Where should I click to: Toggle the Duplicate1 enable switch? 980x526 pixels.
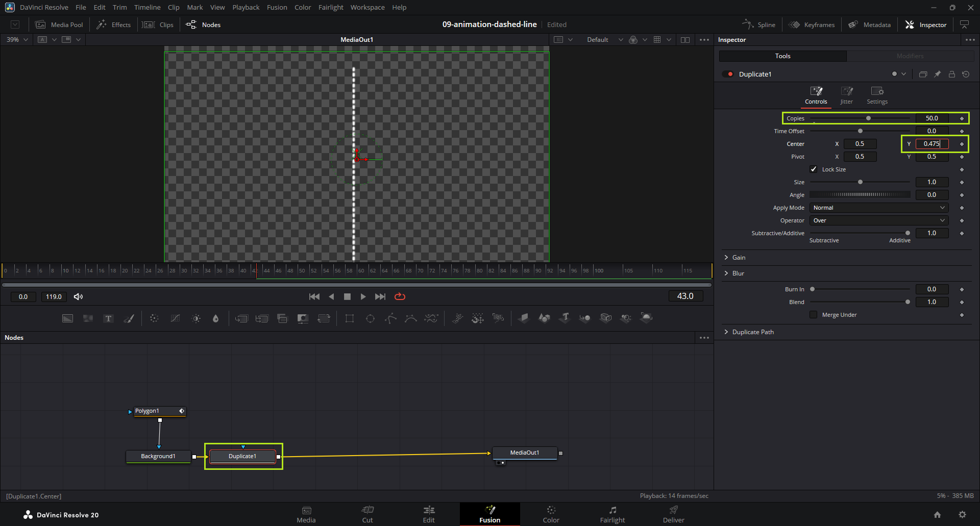click(x=727, y=74)
